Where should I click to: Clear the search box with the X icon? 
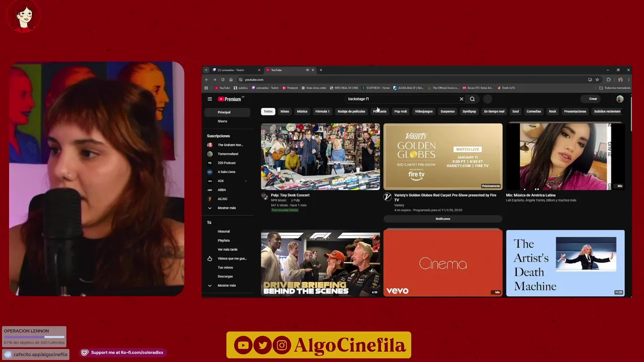tap(461, 99)
